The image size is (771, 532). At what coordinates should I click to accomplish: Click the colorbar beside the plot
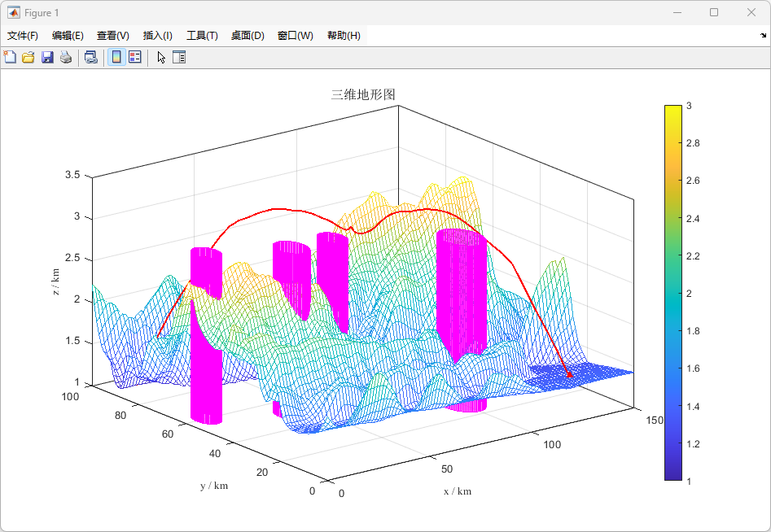(672, 293)
